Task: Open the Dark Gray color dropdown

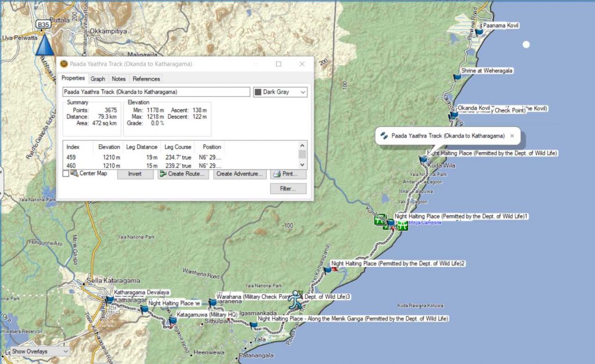Action: pos(280,92)
